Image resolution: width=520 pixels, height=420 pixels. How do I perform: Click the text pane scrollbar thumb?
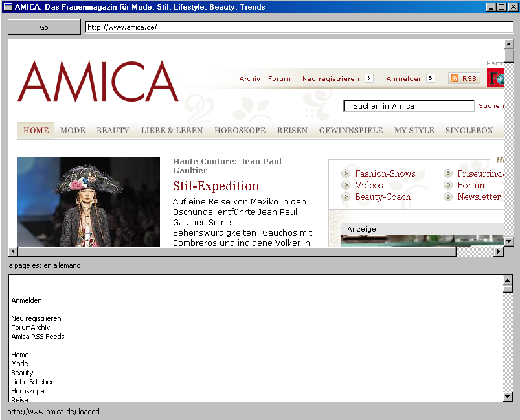coord(508,289)
